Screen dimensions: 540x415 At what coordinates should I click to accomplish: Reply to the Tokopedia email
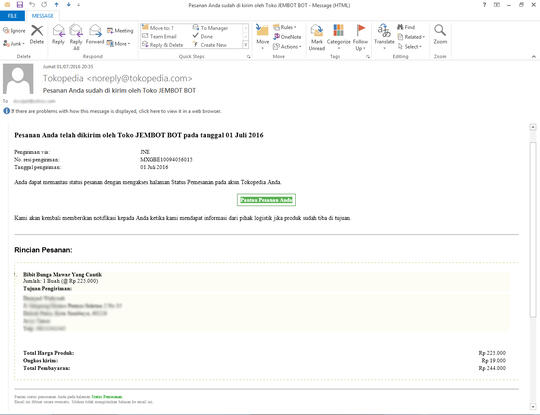click(x=58, y=34)
